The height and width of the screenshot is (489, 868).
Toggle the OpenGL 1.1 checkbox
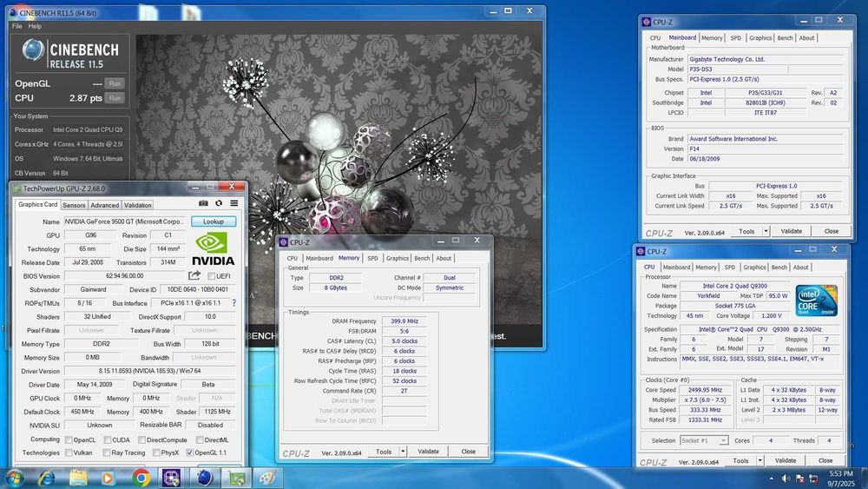click(x=190, y=453)
